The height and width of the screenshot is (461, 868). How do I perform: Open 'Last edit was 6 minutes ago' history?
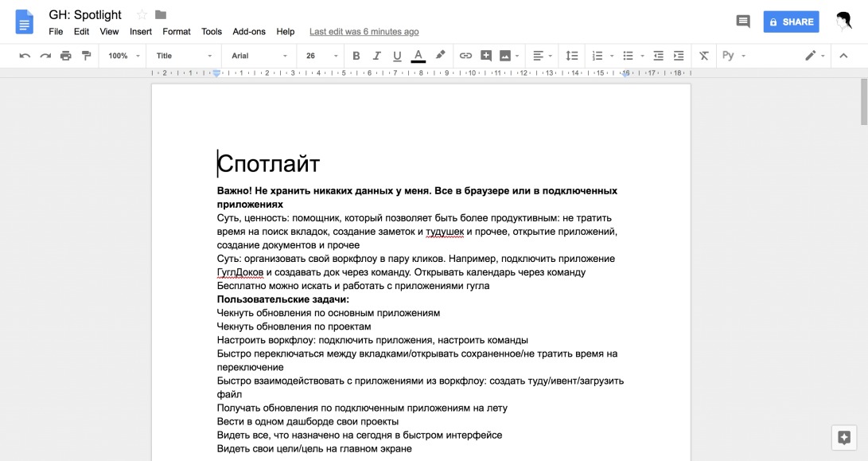364,32
